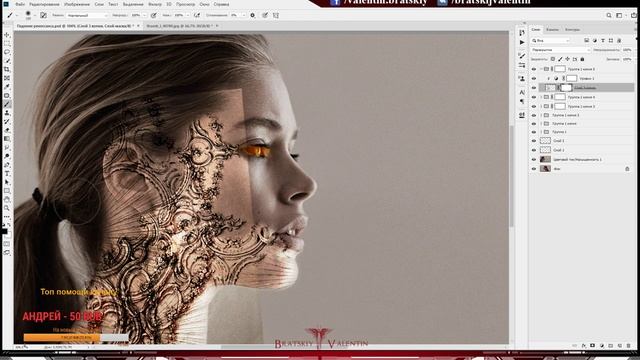Open the Окно menu
This screenshot has height=360, width=640.
point(204,4)
